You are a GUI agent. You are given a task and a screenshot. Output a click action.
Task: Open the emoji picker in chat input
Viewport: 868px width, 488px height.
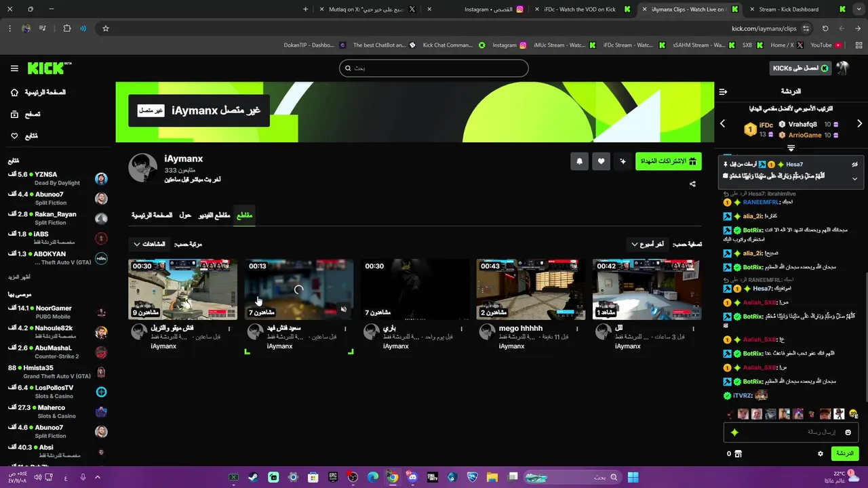[848, 432]
